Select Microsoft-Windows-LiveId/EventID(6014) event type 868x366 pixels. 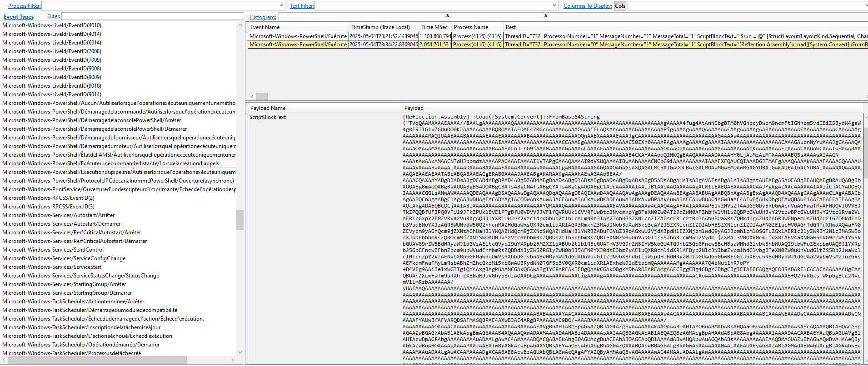(x=52, y=43)
